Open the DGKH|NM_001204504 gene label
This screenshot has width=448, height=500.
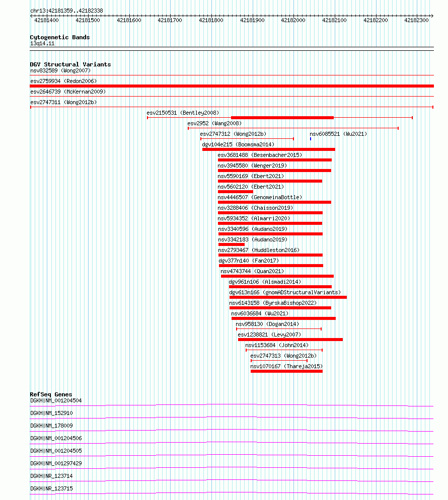(x=56, y=400)
